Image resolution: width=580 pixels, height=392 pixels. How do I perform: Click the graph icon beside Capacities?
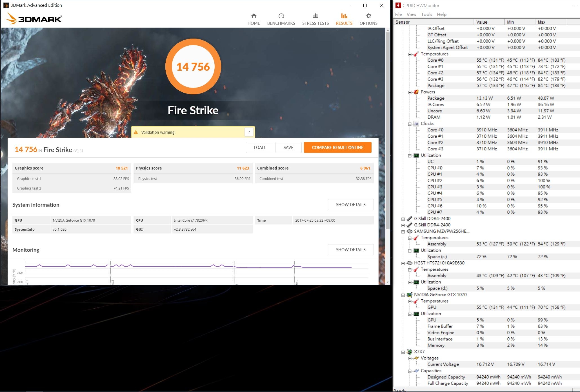(x=416, y=371)
